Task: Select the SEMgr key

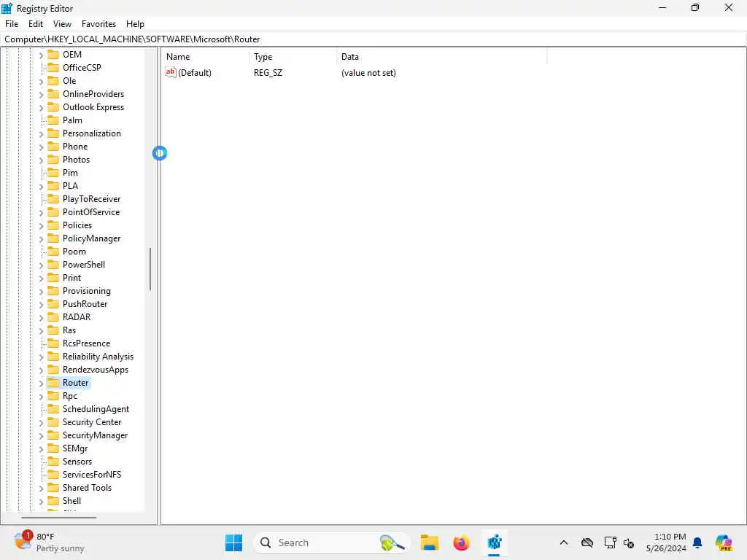Action: click(x=75, y=448)
